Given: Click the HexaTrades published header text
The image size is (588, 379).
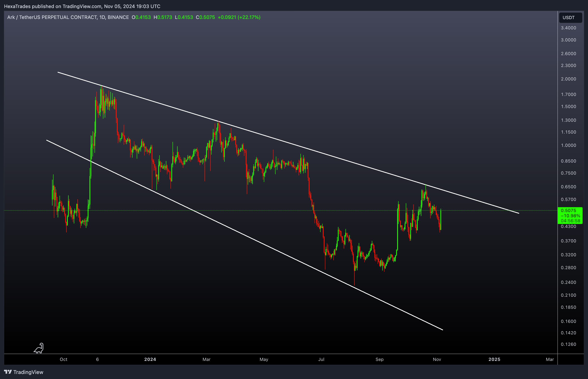Looking at the screenshot, I should 82,6.
